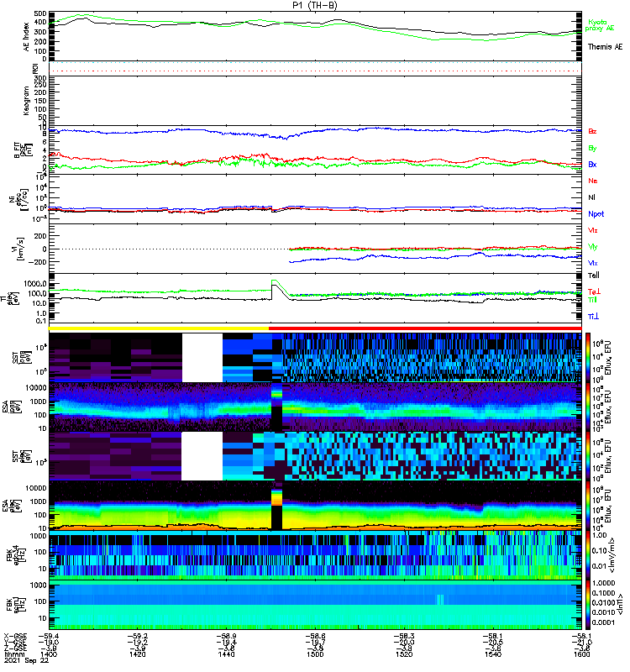Select the Y-GSE value -20.0
Screen dimensions: 630x672
click(404, 642)
